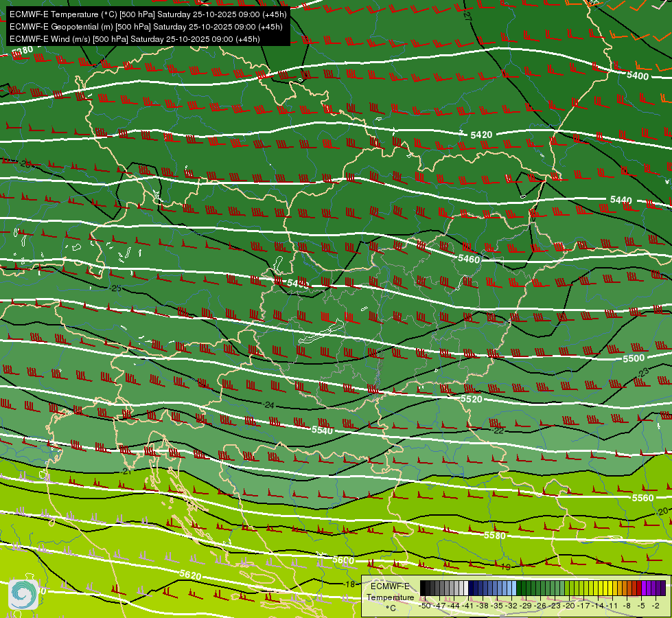Click the -29 tick label in the legend
The width and height of the screenshot is (672, 618).
point(526,606)
